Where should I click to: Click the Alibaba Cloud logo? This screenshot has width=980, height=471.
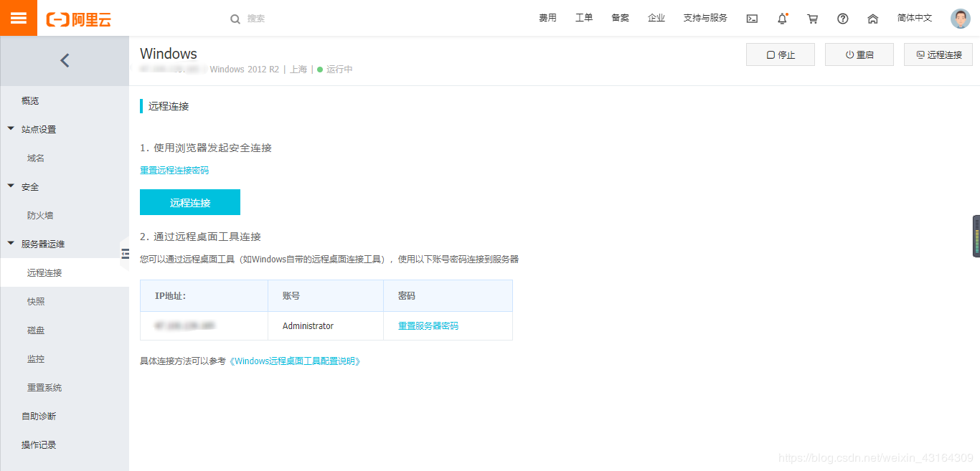(x=79, y=18)
